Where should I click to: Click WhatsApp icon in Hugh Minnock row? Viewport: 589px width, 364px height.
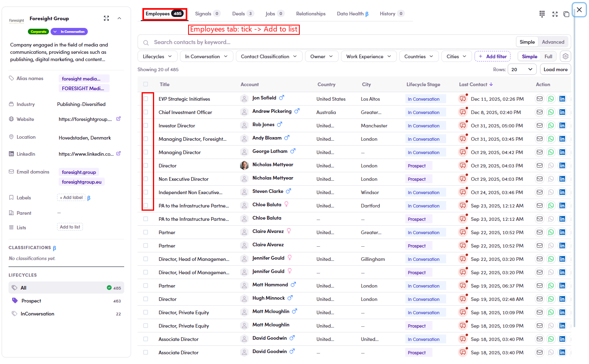point(551,299)
